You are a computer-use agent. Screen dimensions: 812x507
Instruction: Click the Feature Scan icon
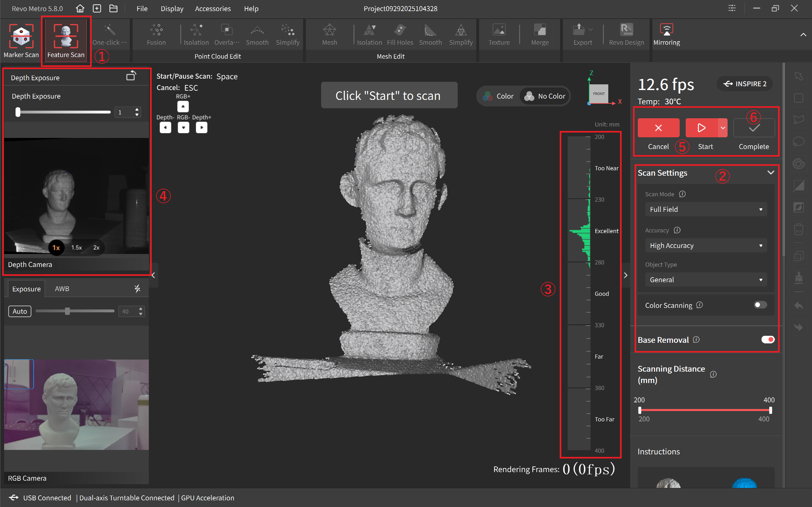[66, 36]
